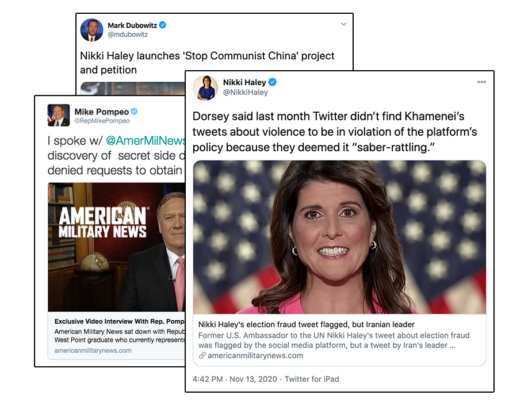Open the American Military News video thumbnail

(x=116, y=247)
